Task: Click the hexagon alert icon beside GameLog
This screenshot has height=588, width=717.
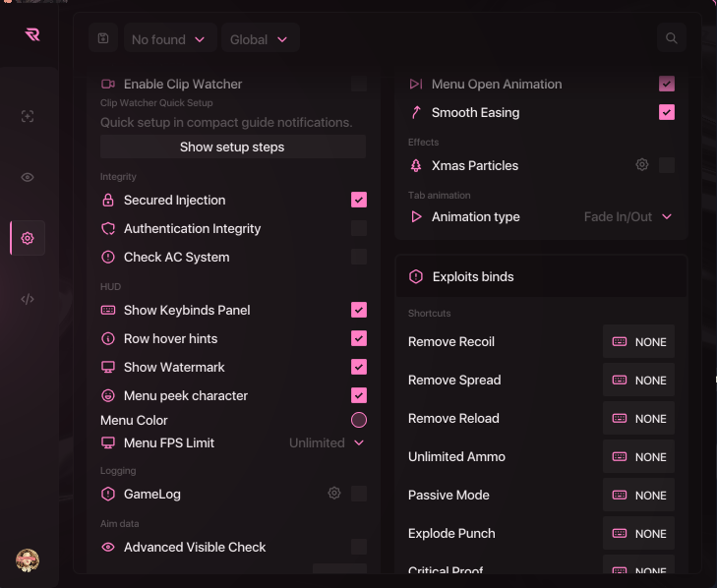Action: pos(108,494)
